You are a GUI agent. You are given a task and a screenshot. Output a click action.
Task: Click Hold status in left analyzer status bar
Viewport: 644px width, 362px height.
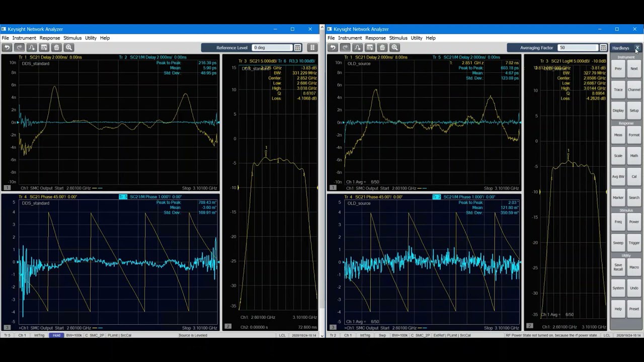click(x=56, y=335)
